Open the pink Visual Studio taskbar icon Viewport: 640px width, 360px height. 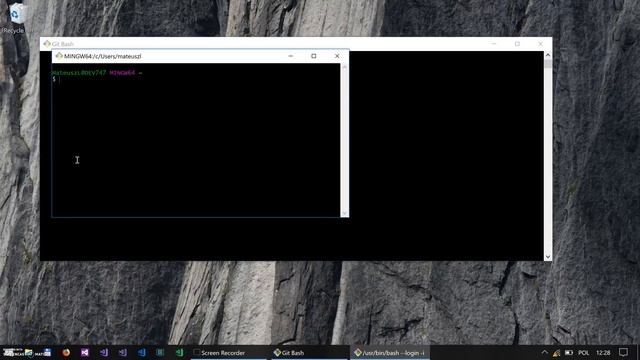coord(84,352)
